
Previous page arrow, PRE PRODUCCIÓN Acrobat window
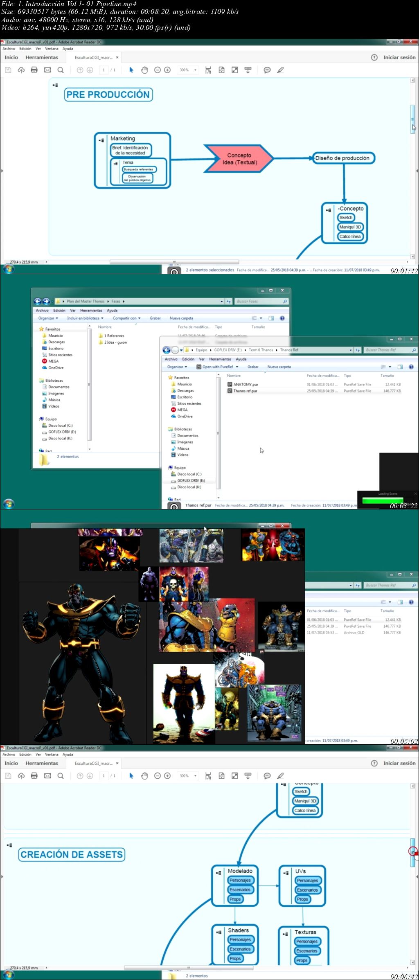pos(80,70)
